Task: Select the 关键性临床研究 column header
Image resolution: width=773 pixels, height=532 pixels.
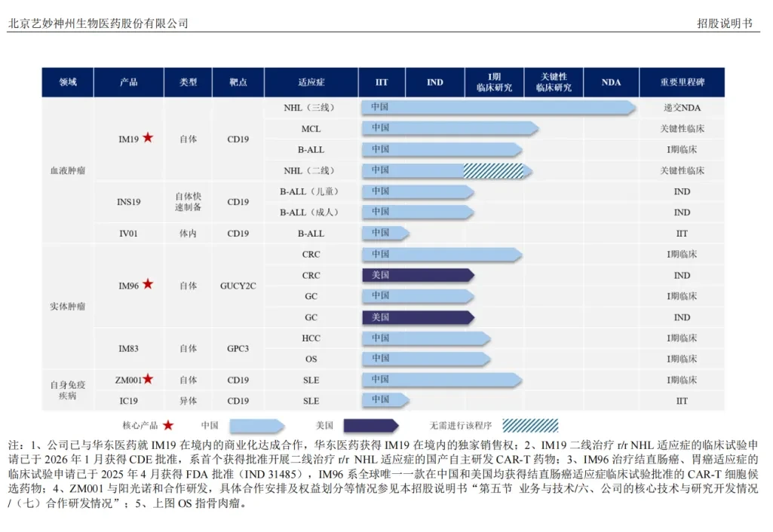Action: (554, 82)
